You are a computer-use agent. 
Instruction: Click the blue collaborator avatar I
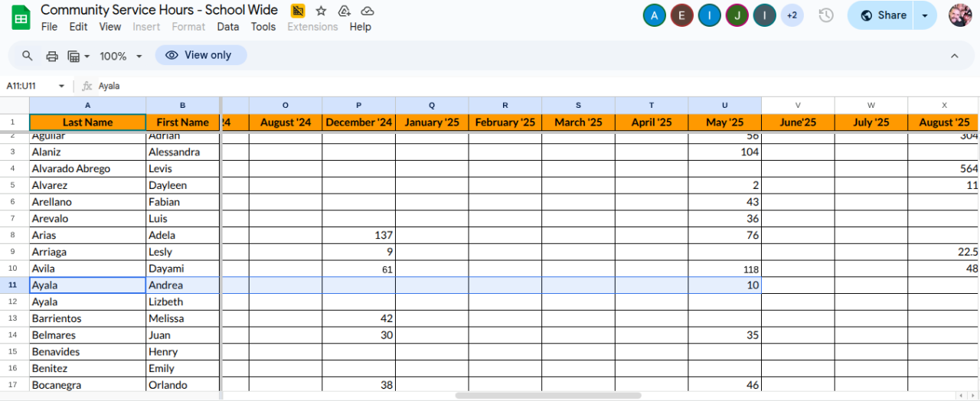[x=709, y=15]
